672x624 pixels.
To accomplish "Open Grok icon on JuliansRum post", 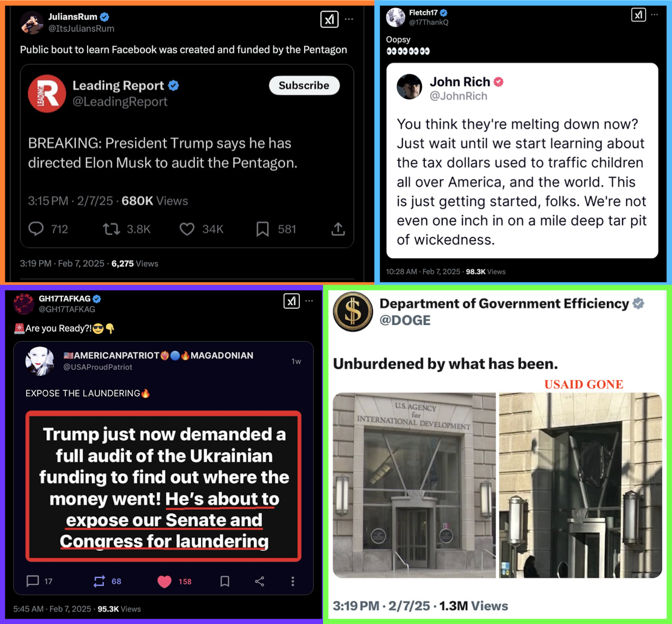I will 329,19.
